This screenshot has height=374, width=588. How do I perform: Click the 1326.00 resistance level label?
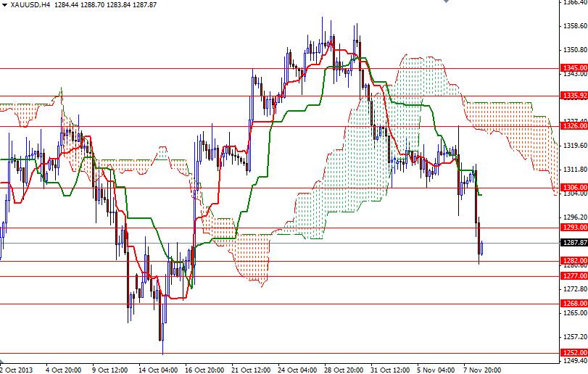point(573,126)
